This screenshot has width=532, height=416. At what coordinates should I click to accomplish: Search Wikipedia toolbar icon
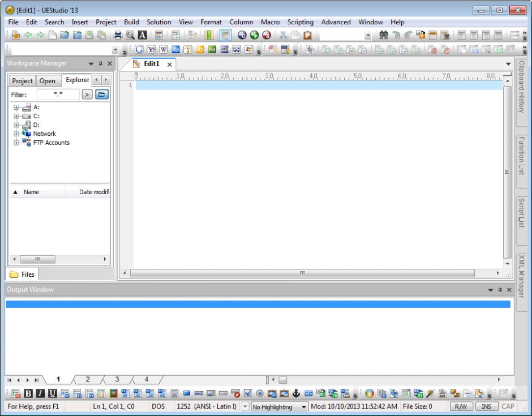tap(163, 50)
